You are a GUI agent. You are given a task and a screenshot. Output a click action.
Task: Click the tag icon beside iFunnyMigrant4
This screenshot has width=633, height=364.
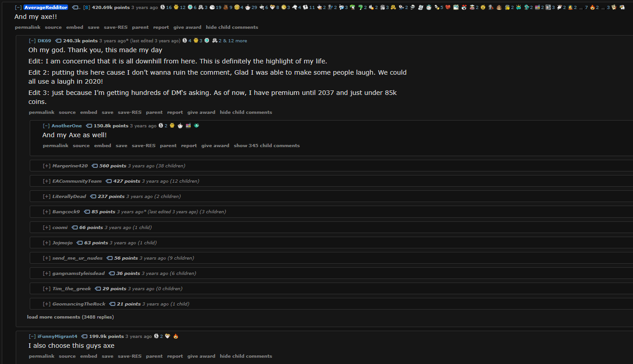85,336
